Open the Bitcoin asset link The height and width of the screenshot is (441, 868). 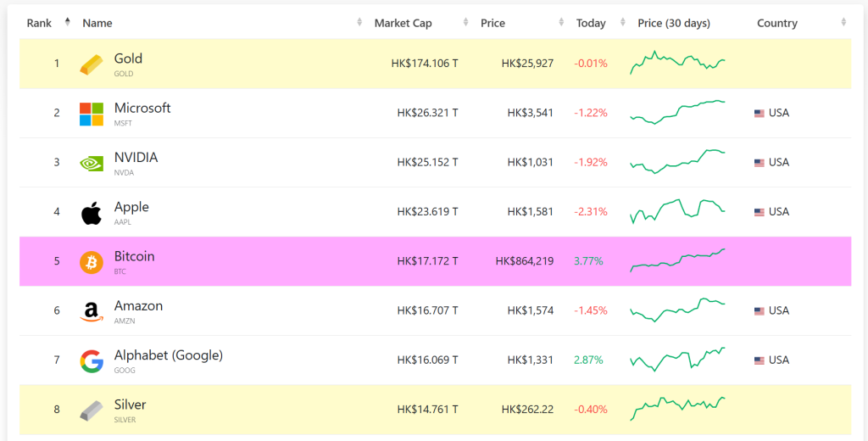tap(134, 256)
